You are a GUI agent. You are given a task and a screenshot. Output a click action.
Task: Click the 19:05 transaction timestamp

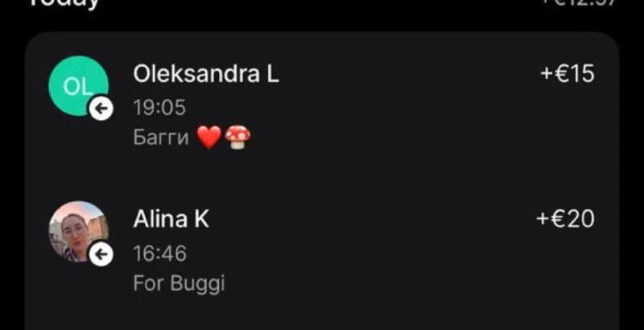coord(159,108)
